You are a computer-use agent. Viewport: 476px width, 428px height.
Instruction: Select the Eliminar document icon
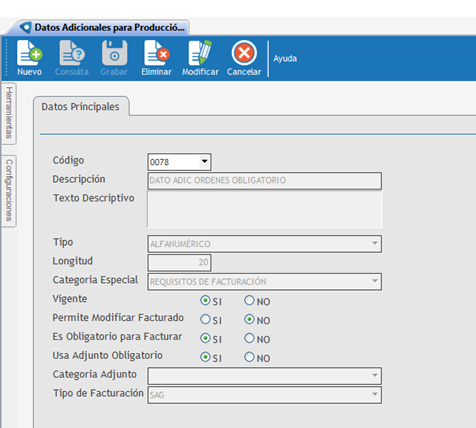[157, 53]
